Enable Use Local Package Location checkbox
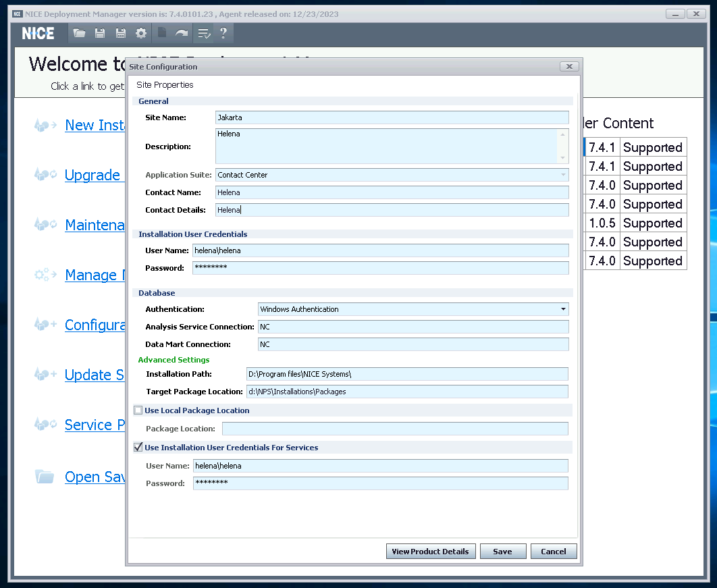 (138, 410)
